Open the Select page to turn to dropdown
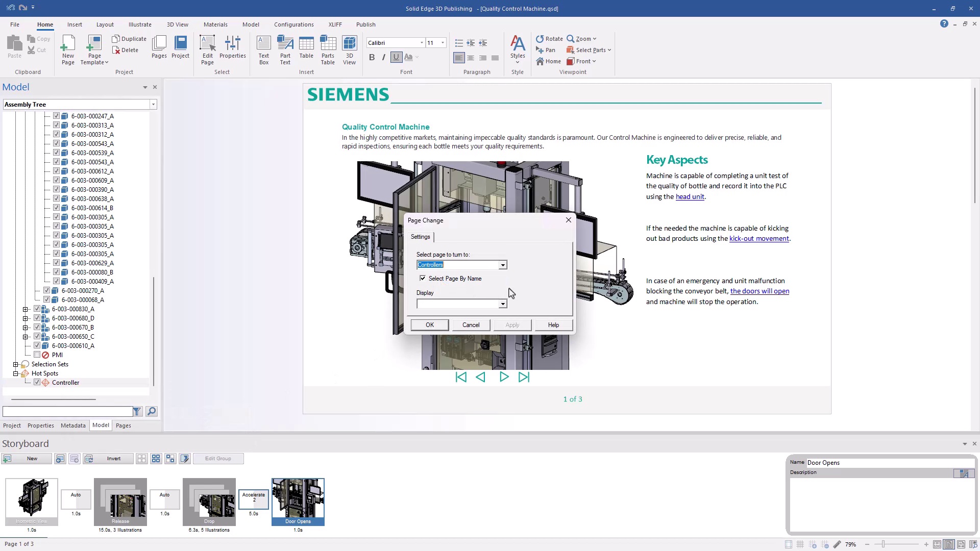The image size is (980, 551). [x=503, y=265]
